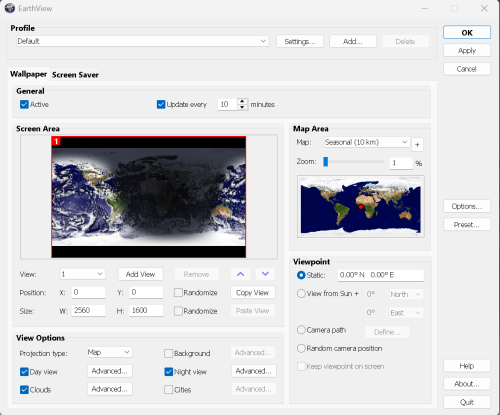Switch to the Wallpaper tab
The image size is (500, 415).
point(28,74)
